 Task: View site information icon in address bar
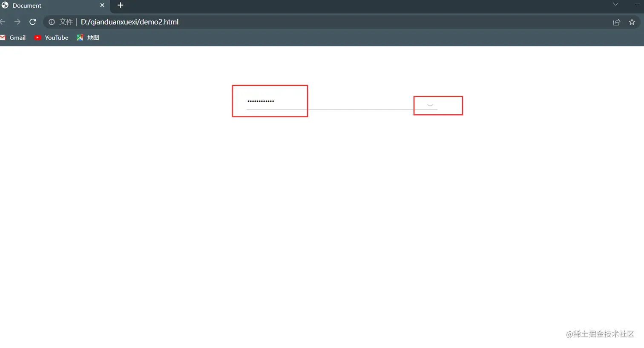coord(52,22)
